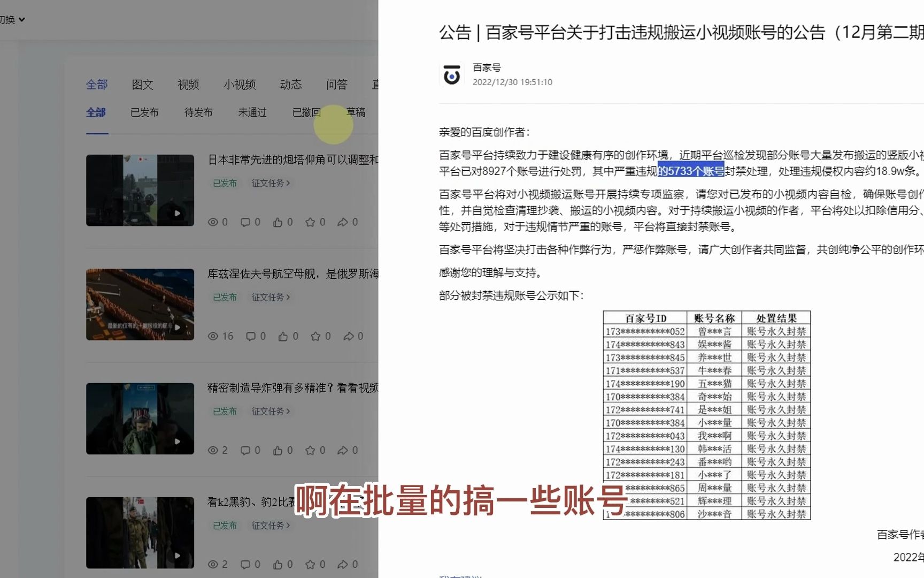Open the post titled 精密制造导炸弹有多精准
Image resolution: width=924 pixels, height=578 pixels.
pyautogui.click(x=292, y=388)
